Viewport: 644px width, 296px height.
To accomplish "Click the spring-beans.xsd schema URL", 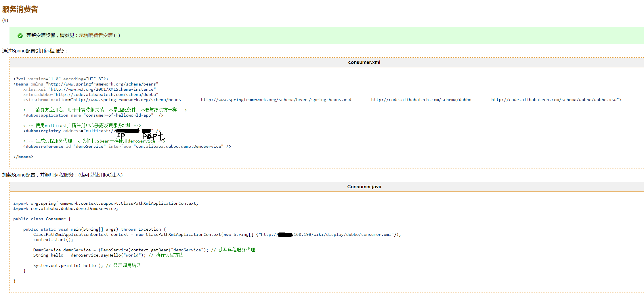I will click(276, 100).
